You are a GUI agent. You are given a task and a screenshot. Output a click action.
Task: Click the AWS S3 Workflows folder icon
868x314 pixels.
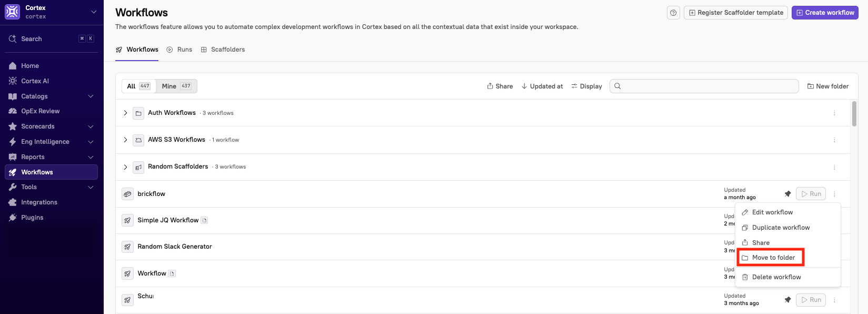pos(138,140)
